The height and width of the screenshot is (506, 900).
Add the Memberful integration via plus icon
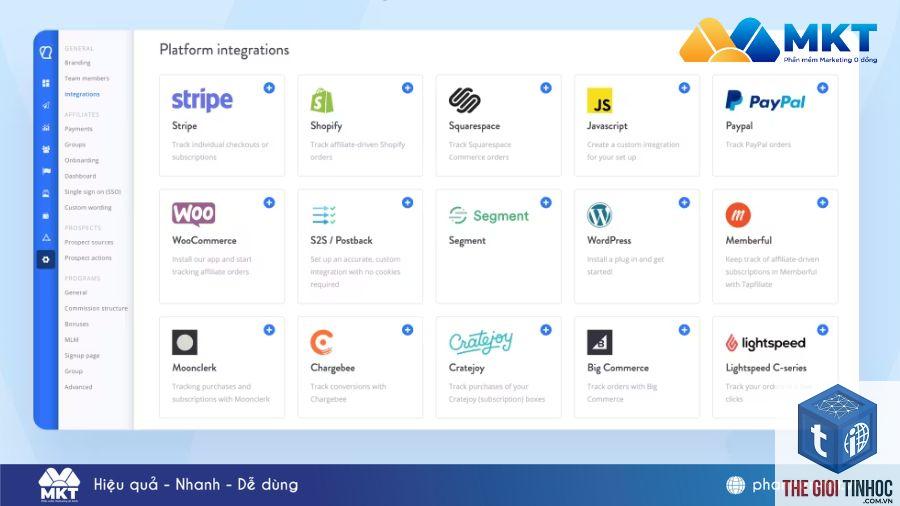823,203
